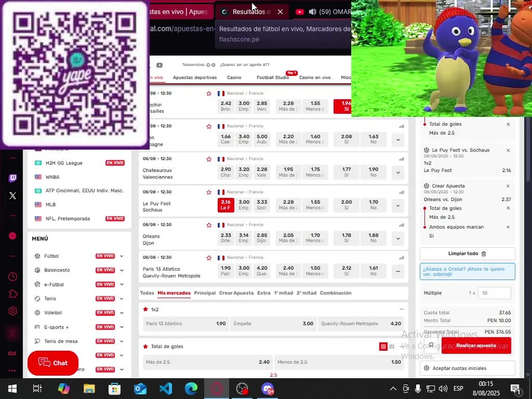
Task: Open the Chat support button
Action: 53,362
